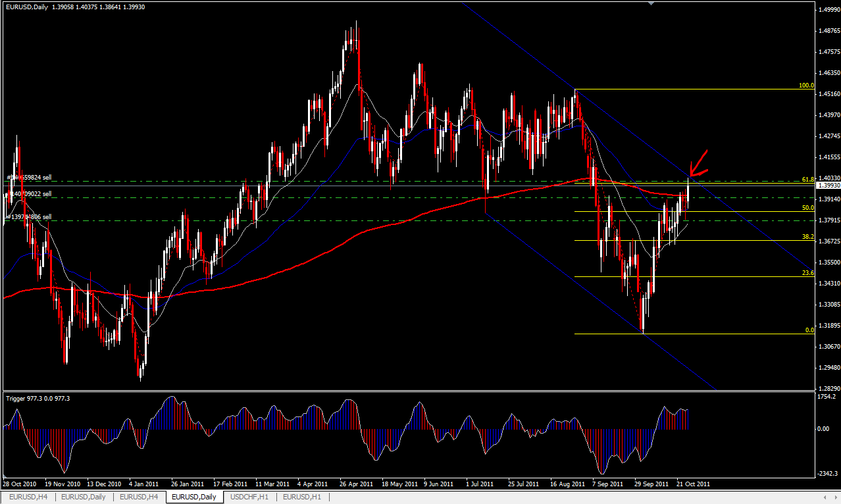Select the Fibonacci 61.8 level label
841x504 pixels.
(808, 179)
